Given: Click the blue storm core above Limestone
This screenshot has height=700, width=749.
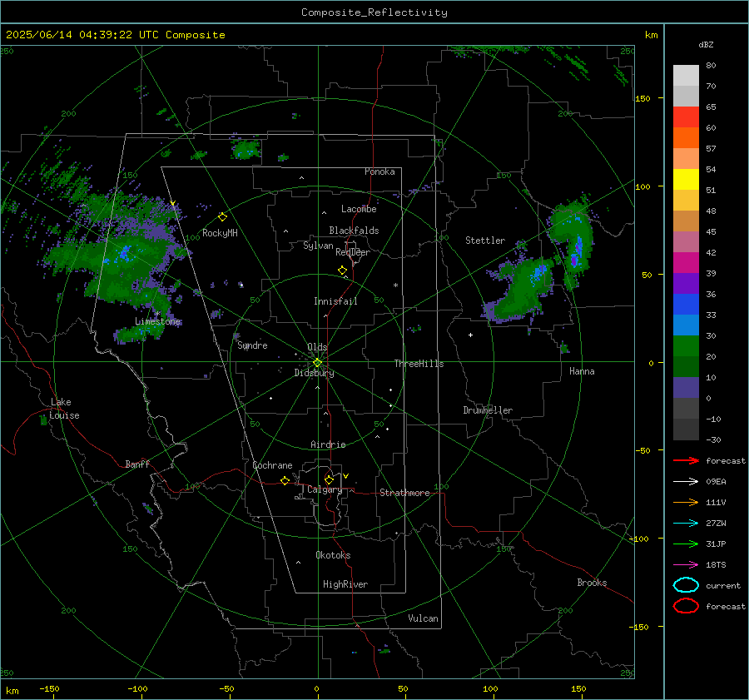Looking at the screenshot, I should point(125,253).
